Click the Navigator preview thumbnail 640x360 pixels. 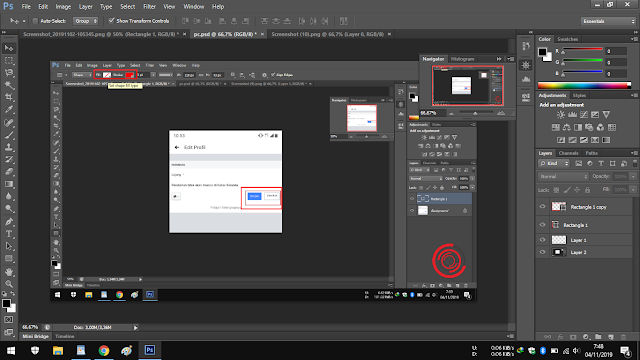coord(467,86)
